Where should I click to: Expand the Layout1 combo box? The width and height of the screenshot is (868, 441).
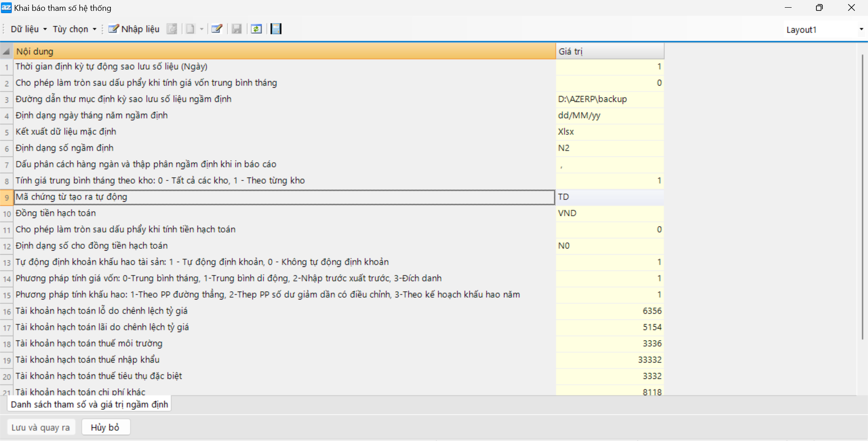tap(861, 29)
